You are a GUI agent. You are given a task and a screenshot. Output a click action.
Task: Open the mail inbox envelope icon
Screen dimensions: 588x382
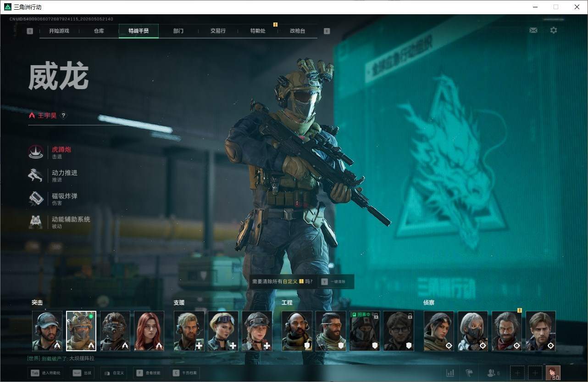click(533, 30)
